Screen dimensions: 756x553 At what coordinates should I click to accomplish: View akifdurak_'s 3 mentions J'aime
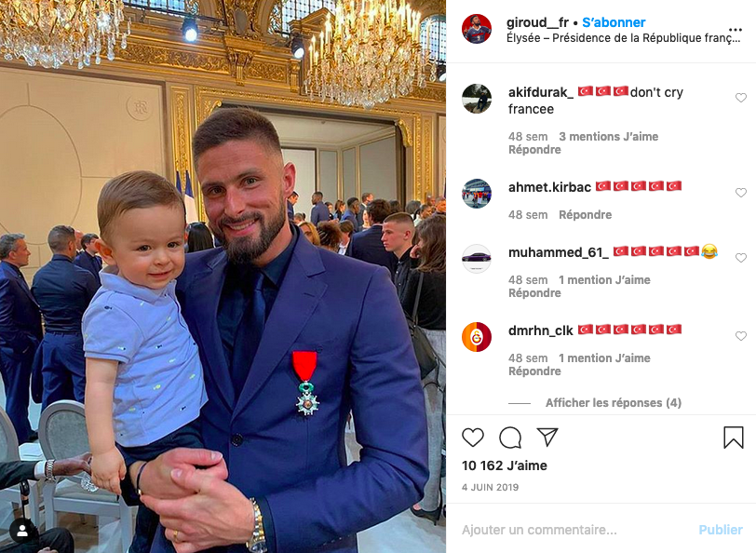coord(609,137)
